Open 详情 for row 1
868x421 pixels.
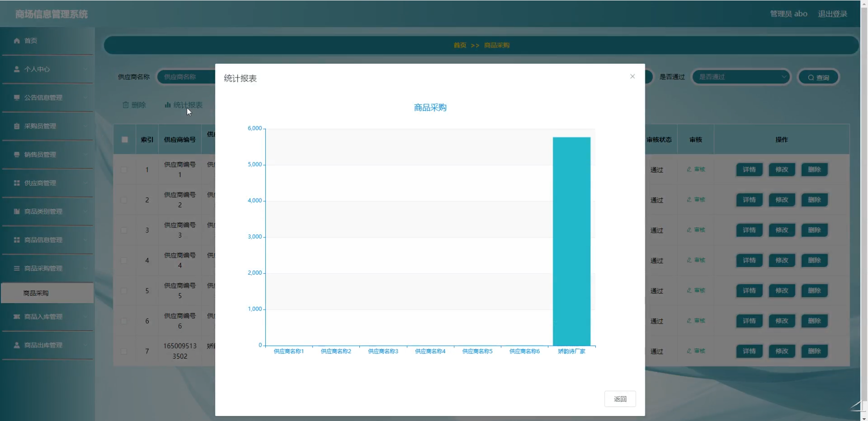(x=749, y=170)
